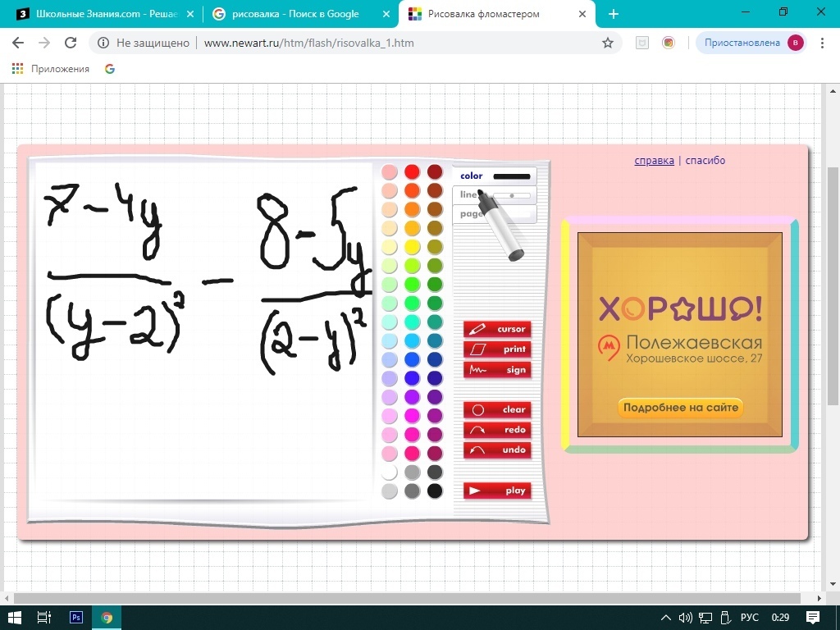Open Photoshop from the taskbar
The height and width of the screenshot is (630, 840).
point(76,618)
